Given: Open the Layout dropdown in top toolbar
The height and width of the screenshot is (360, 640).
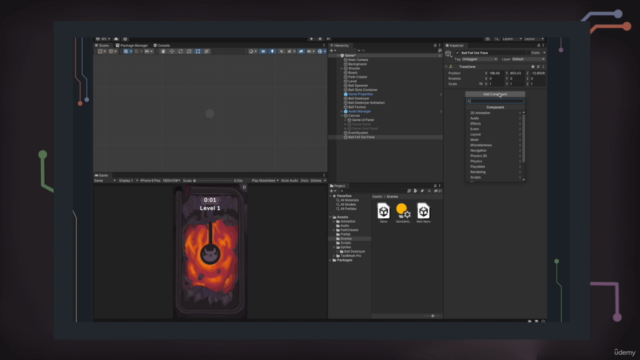Looking at the screenshot, I should [x=534, y=39].
